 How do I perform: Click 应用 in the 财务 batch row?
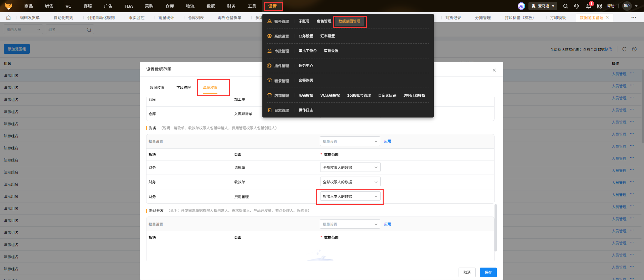tap(388, 141)
